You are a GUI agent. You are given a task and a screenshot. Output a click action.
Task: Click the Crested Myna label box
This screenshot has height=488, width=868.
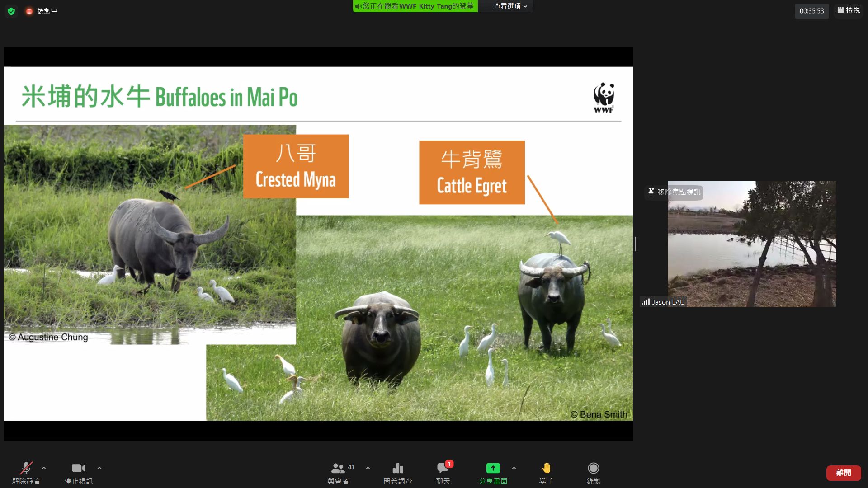(296, 166)
